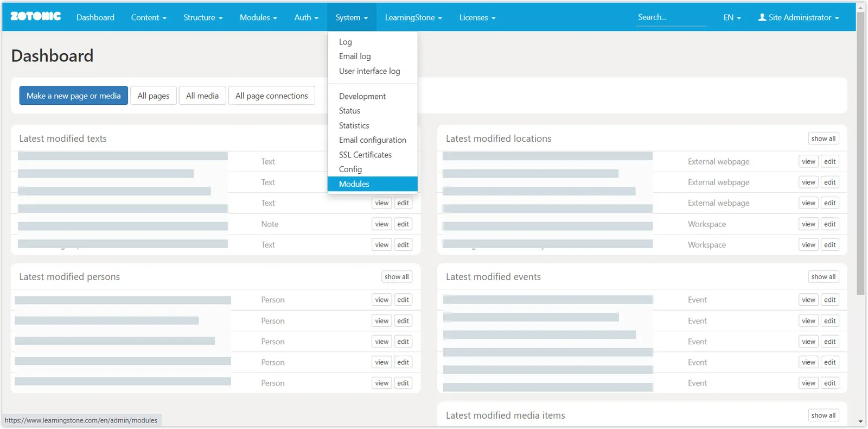Click the Zotonic logo
Image resolution: width=868 pixels, height=429 pixels.
pyautogui.click(x=36, y=17)
